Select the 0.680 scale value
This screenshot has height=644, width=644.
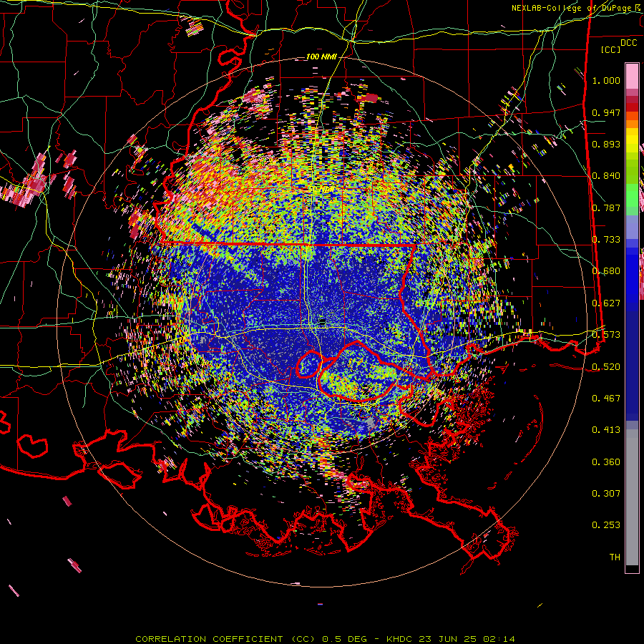(x=606, y=271)
